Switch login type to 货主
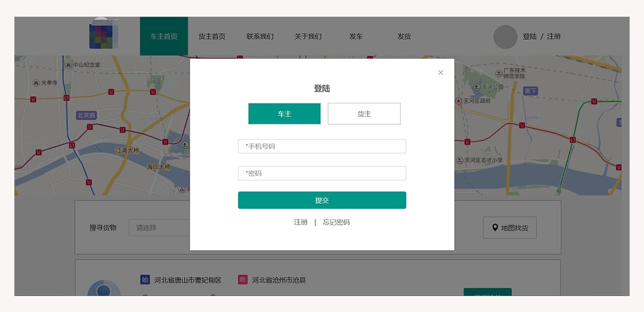Screen dimensions: 644x312 [364, 114]
